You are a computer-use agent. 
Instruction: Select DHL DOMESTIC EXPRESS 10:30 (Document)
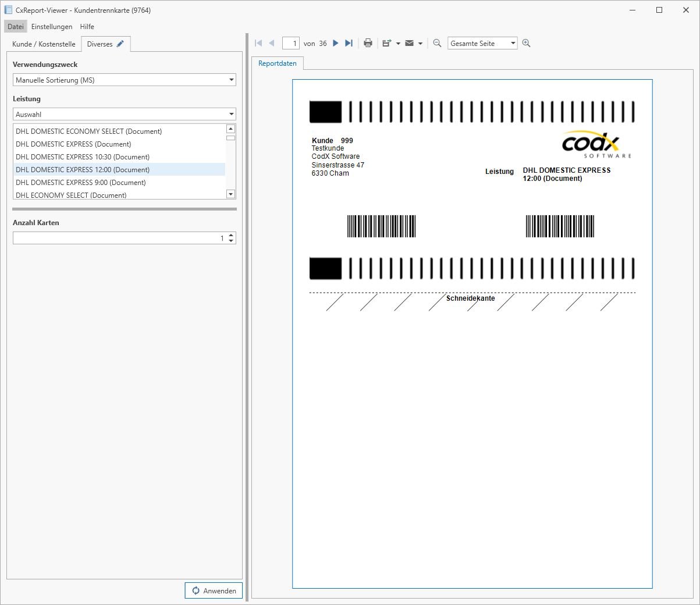(x=119, y=157)
